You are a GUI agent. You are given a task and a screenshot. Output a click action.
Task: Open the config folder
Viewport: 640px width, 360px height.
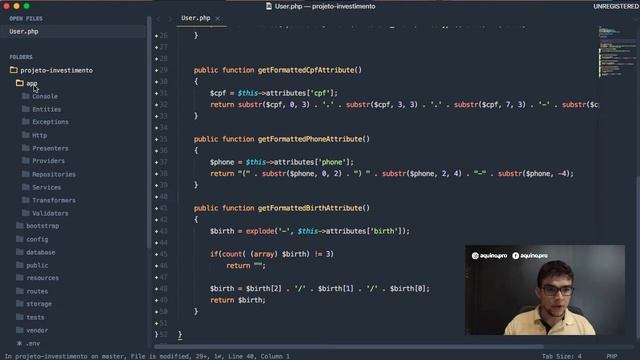pos(37,240)
